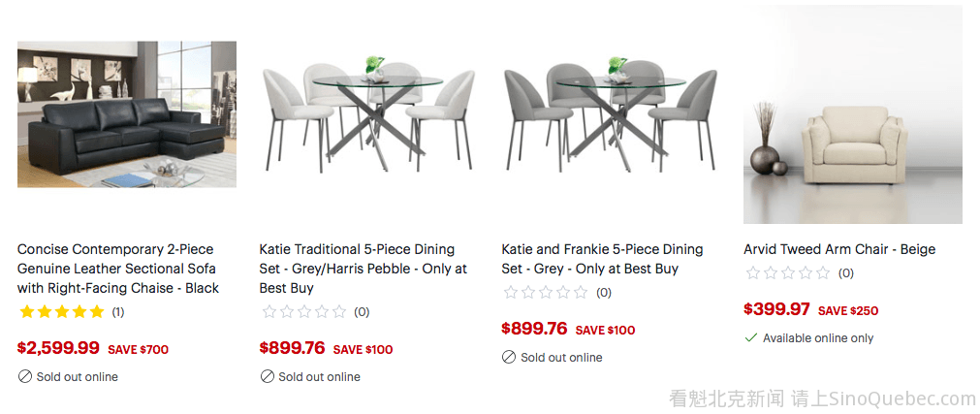Click the SAVE $250 label on the arm chair
The image size is (980, 414).
click(x=848, y=311)
